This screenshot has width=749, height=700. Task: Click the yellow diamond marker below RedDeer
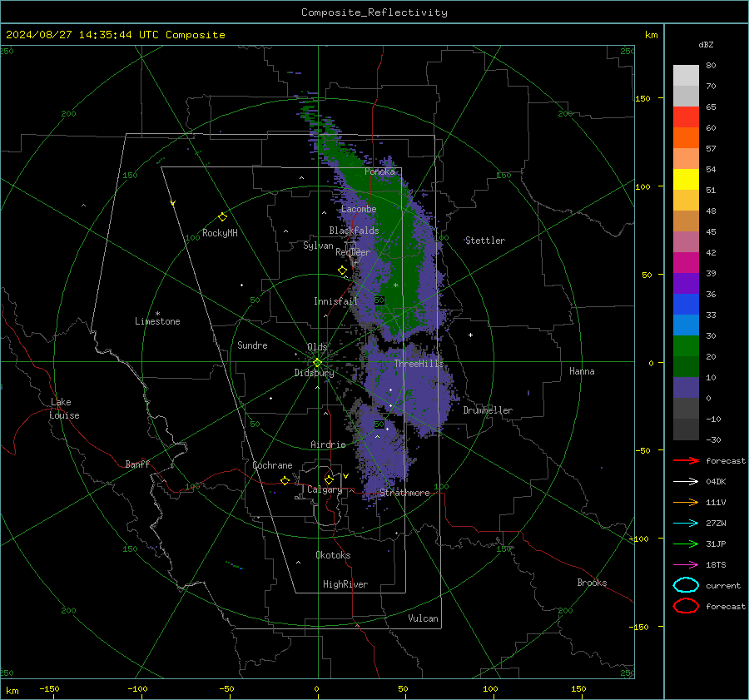(342, 271)
